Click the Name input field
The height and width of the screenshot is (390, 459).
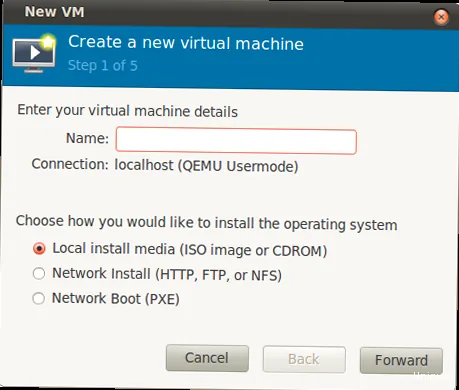[236, 141]
